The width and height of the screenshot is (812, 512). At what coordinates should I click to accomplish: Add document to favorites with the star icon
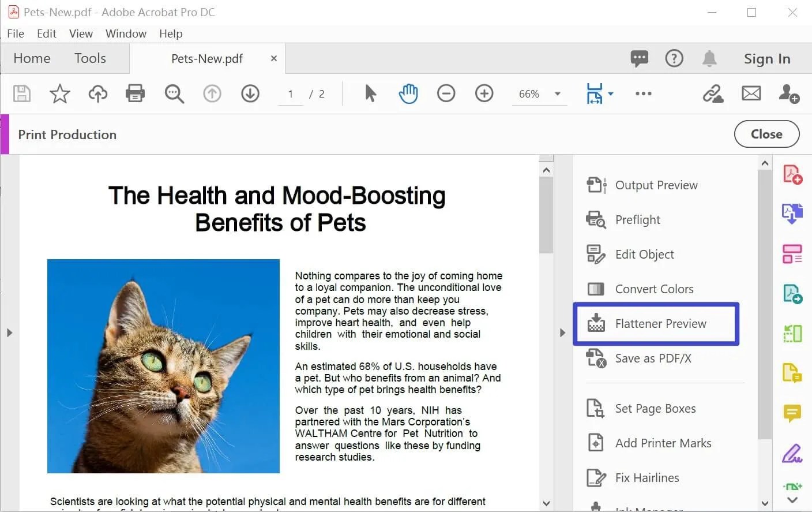59,94
